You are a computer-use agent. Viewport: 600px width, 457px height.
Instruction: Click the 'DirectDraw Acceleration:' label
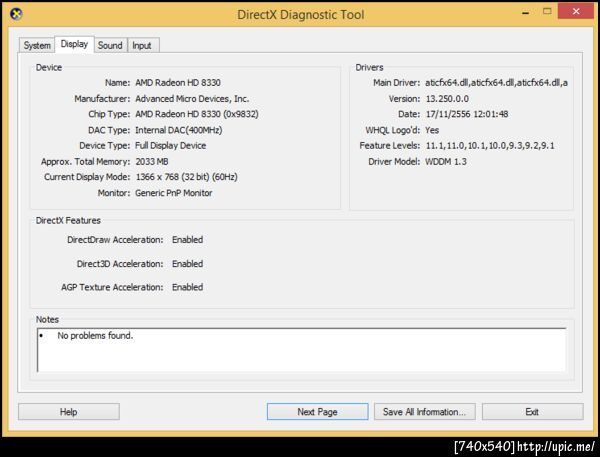(115, 240)
